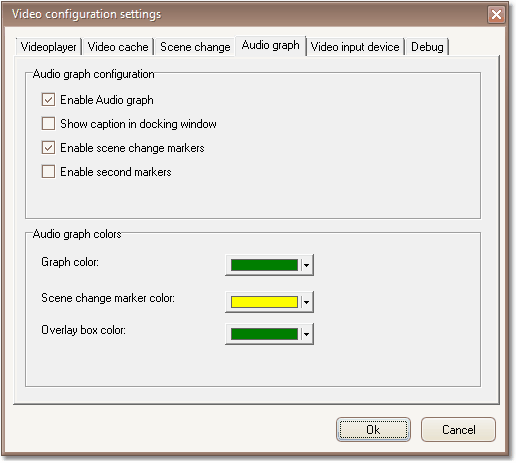Image resolution: width=516 pixels, height=463 pixels.
Task: Close the Video configuration settings dialog
Action: point(496,15)
